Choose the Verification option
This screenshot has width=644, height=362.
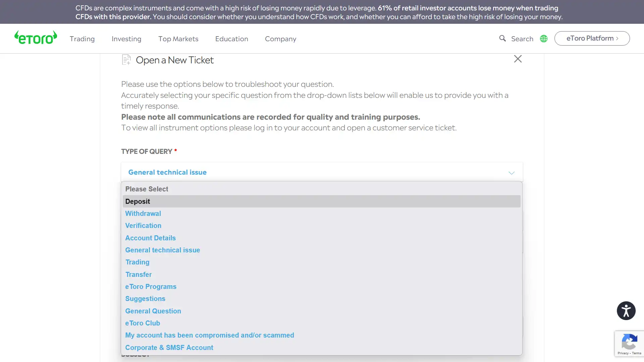[322, 226]
